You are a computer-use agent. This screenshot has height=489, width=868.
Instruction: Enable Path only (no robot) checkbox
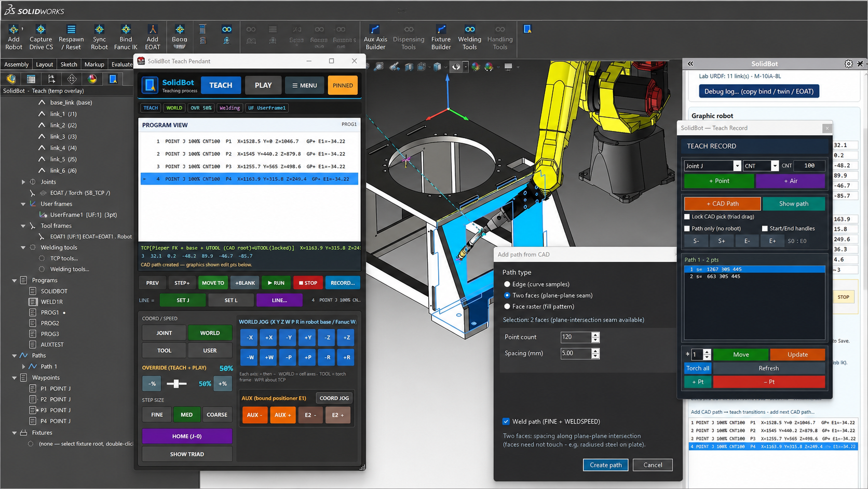[x=687, y=229]
